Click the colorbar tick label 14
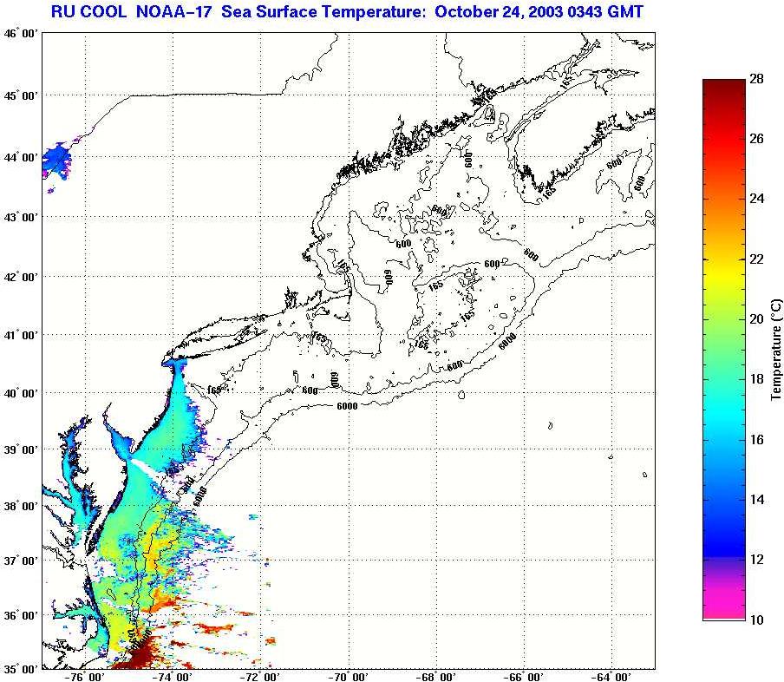784x682 pixels. 756,500
